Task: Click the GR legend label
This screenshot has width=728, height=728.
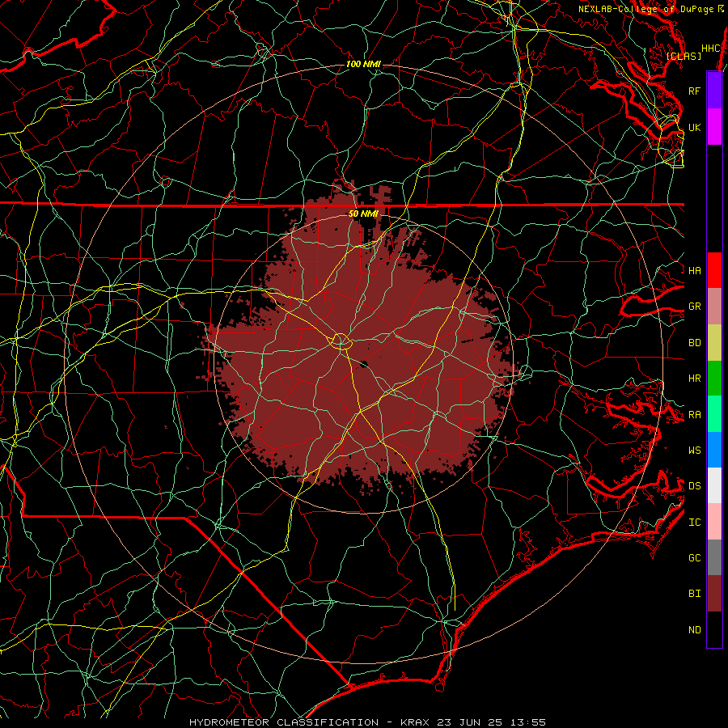Action: point(694,307)
